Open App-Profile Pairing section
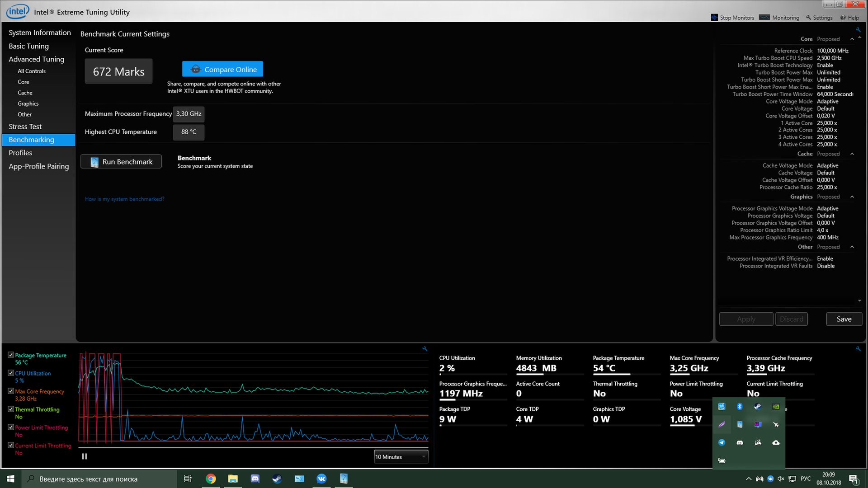 (39, 166)
